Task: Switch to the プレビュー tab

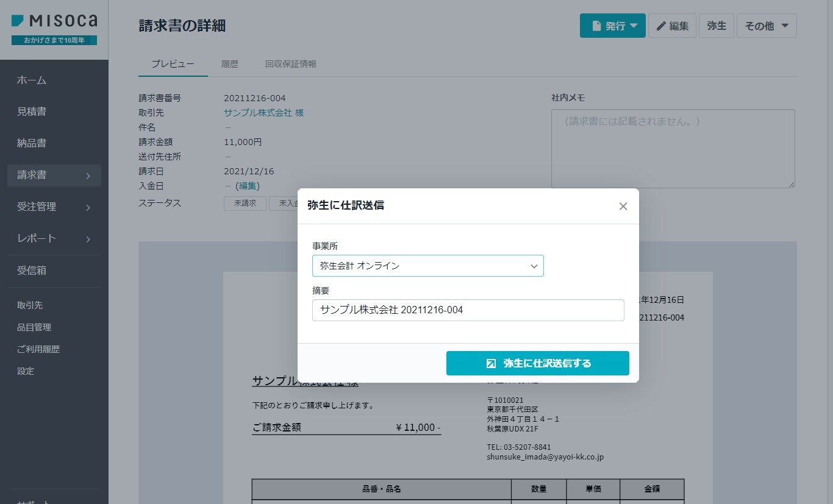Action: click(x=173, y=64)
